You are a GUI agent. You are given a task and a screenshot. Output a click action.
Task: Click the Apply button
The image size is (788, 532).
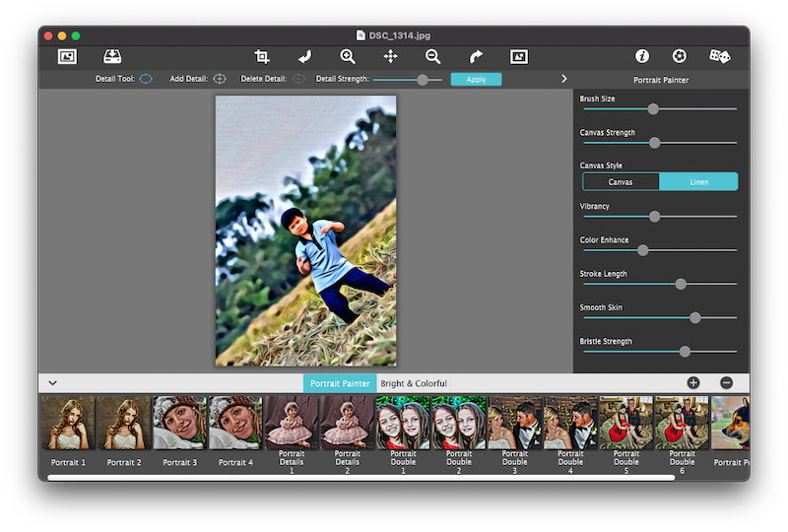coord(476,79)
